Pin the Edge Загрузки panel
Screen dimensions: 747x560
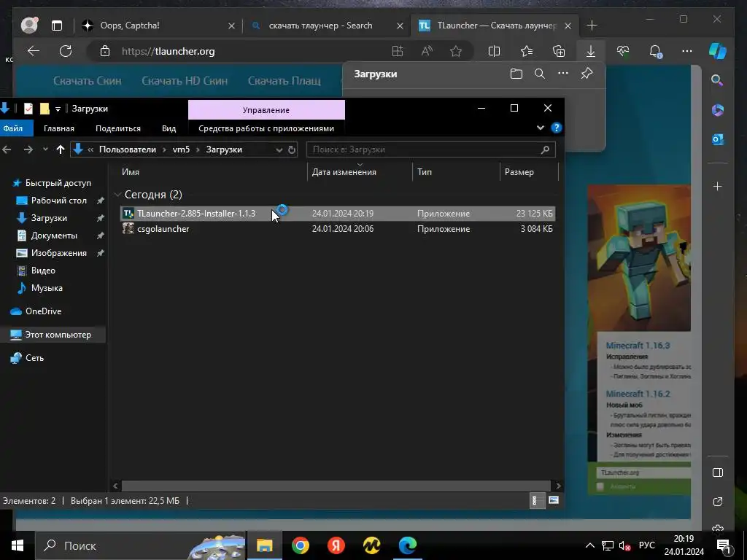click(x=587, y=74)
